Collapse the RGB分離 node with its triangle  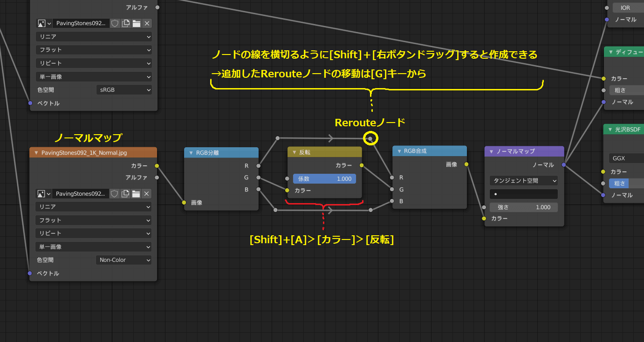(191, 152)
